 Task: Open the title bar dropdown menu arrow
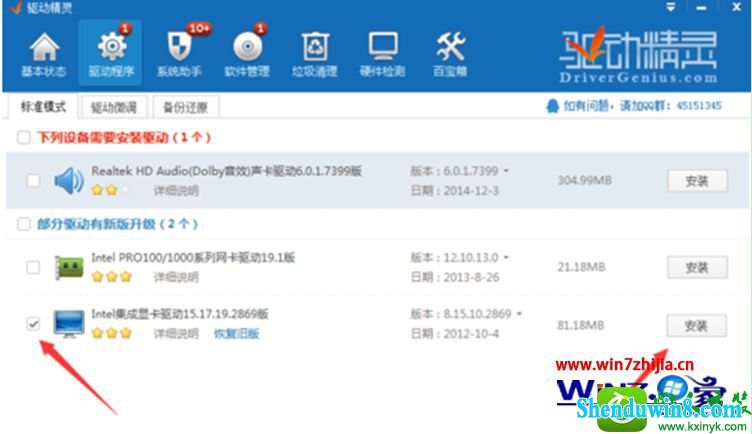click(670, 7)
